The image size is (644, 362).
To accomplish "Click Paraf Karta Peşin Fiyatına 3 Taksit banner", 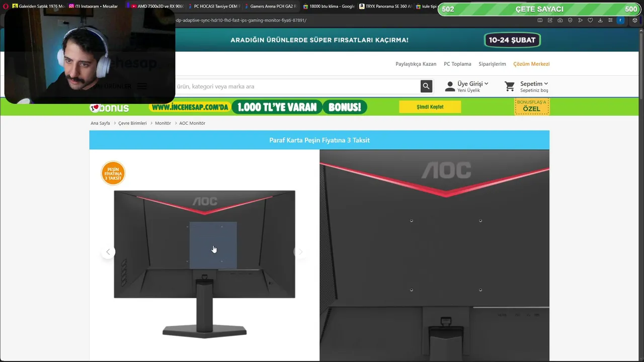I will (x=319, y=140).
